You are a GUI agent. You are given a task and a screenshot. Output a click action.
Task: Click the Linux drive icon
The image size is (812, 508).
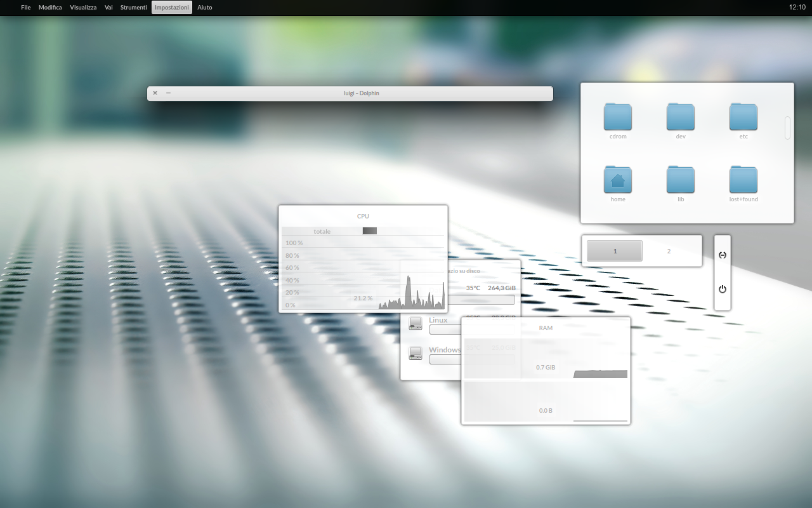pyautogui.click(x=416, y=323)
